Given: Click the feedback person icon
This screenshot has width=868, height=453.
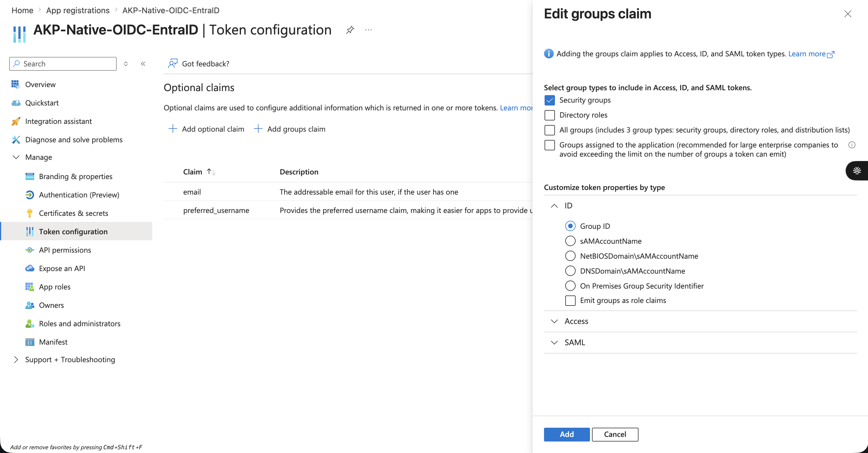Looking at the screenshot, I should tap(173, 64).
